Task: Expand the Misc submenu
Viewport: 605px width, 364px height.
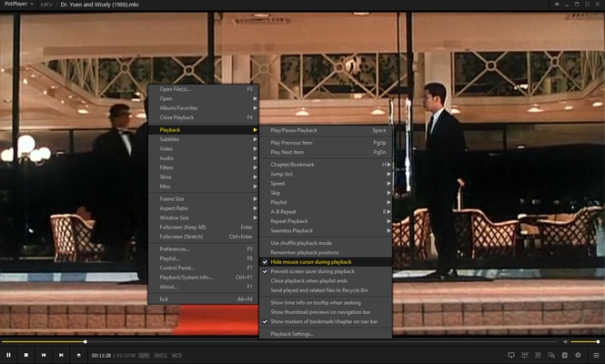Action: (x=204, y=187)
